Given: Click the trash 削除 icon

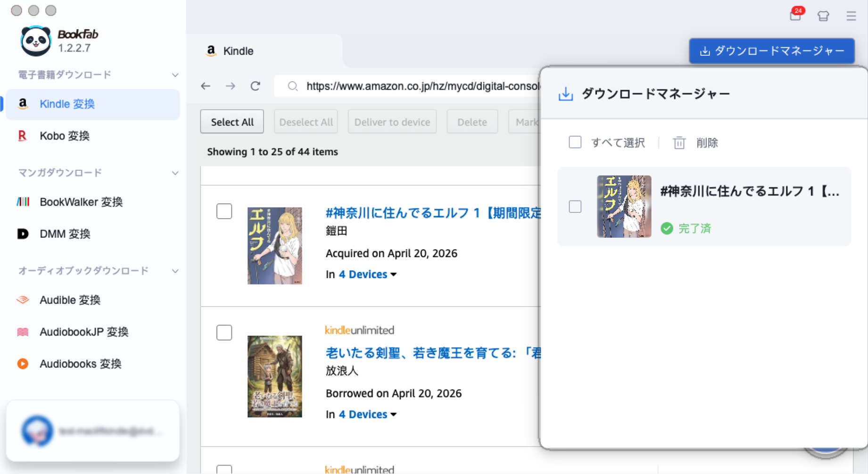Looking at the screenshot, I should [679, 142].
